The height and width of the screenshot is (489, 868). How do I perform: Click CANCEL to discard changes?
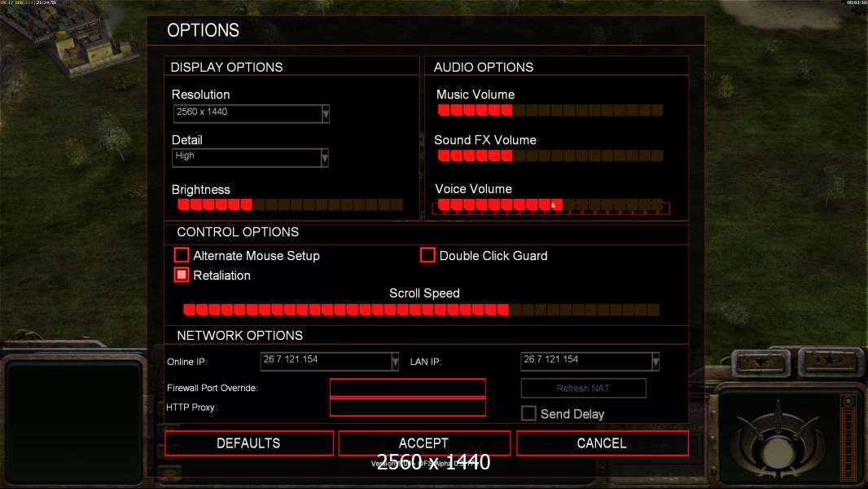[x=603, y=443]
